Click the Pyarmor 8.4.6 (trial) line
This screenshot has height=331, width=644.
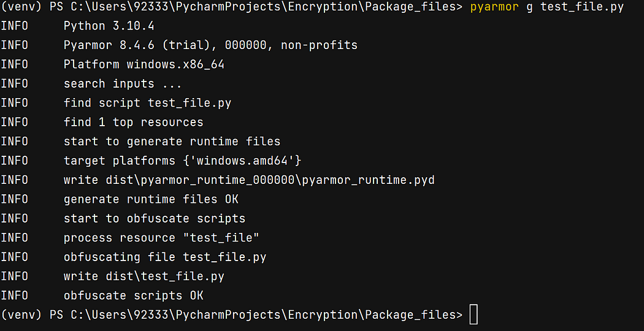coord(210,45)
